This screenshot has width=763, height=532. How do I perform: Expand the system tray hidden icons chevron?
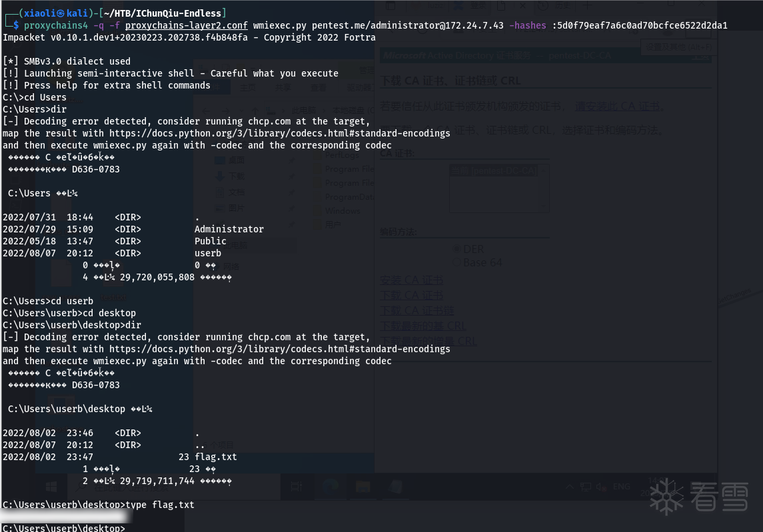[x=569, y=487]
